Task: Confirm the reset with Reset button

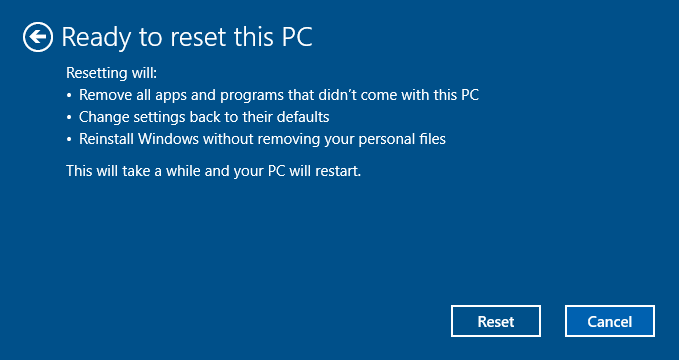Action: (x=496, y=321)
